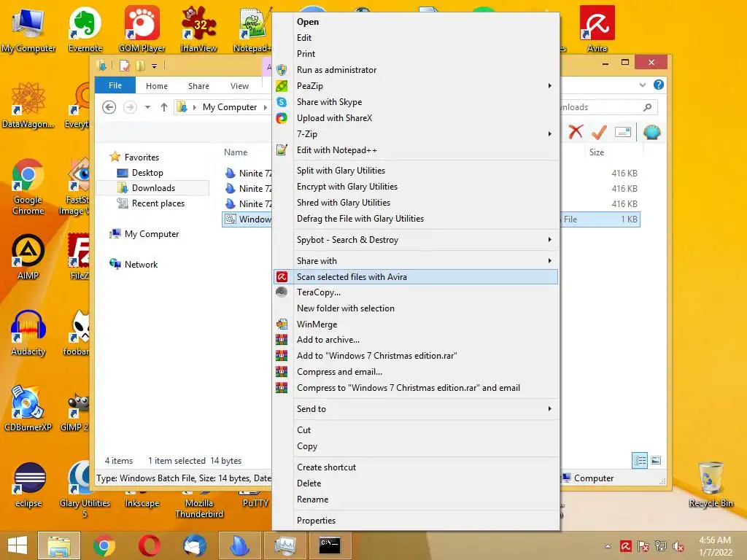Click the Name column header
This screenshot has height=560, width=747.
point(236,152)
